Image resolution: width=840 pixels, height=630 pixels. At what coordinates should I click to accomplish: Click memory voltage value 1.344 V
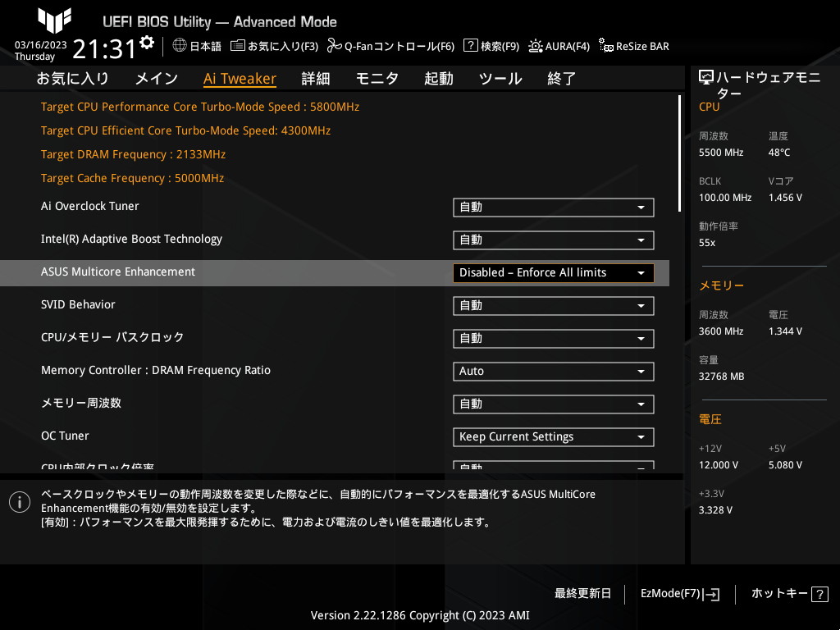click(x=785, y=331)
